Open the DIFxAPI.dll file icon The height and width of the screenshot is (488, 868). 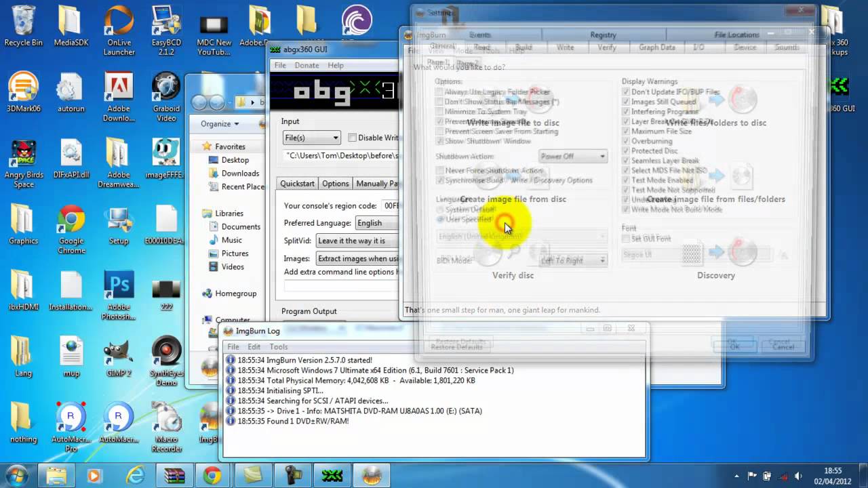pyautogui.click(x=71, y=159)
